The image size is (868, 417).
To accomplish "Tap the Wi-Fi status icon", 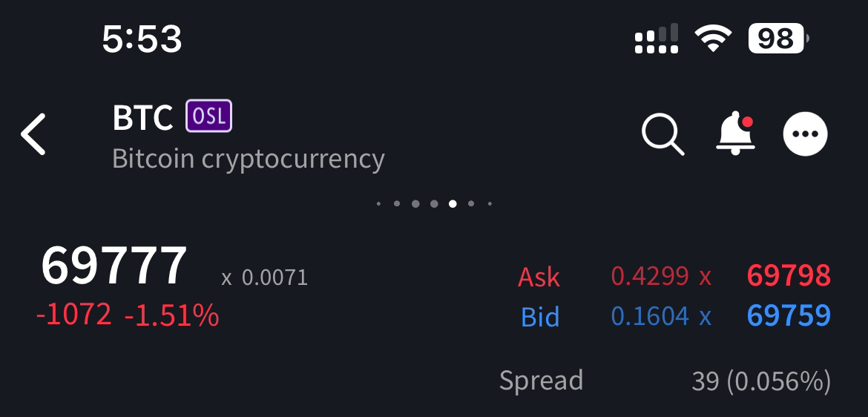I will (713, 39).
